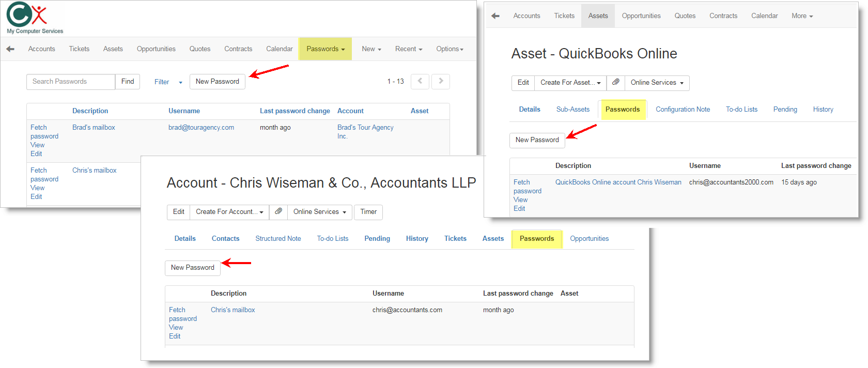Click the paperclip attachment icon in Account toolbar
Viewport: 868px width, 368px height.
[x=278, y=212]
